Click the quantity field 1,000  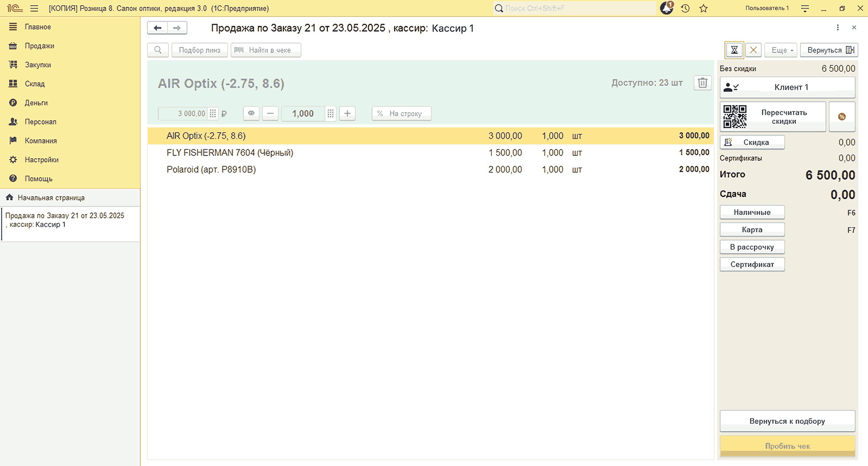click(x=303, y=113)
